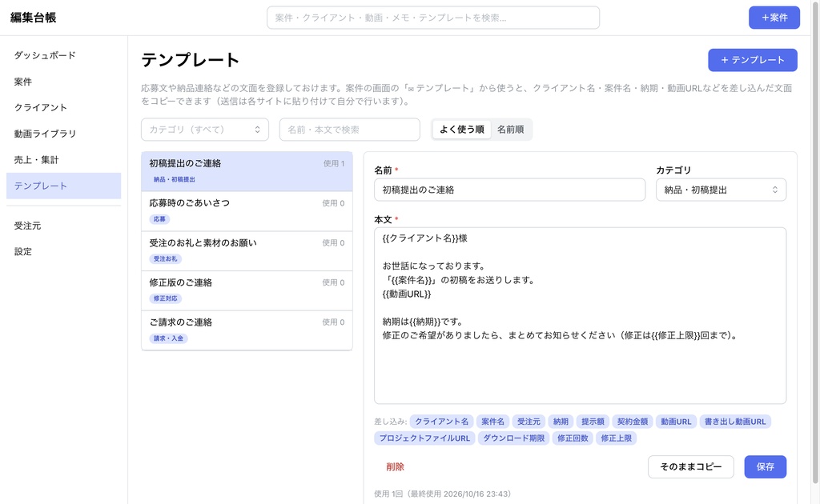Focus the 名前・本文で検索 field

pyautogui.click(x=349, y=130)
